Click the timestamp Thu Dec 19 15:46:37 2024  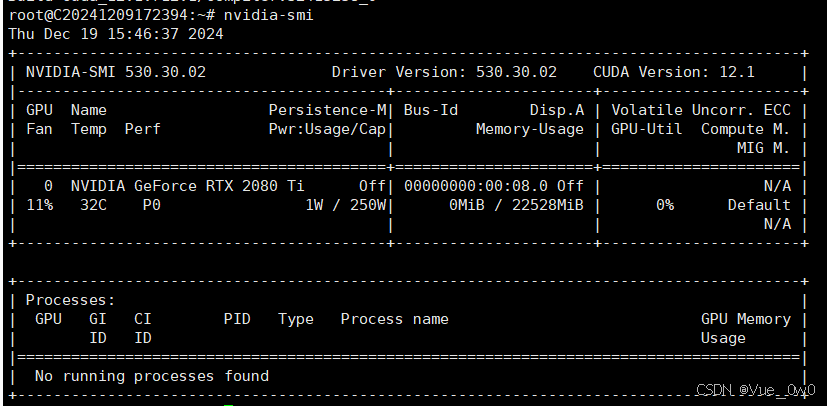coord(116,34)
